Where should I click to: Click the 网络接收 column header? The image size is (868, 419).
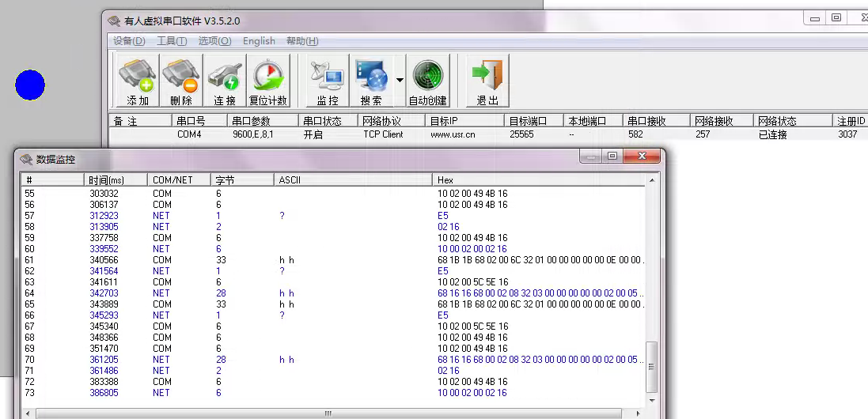coord(722,121)
